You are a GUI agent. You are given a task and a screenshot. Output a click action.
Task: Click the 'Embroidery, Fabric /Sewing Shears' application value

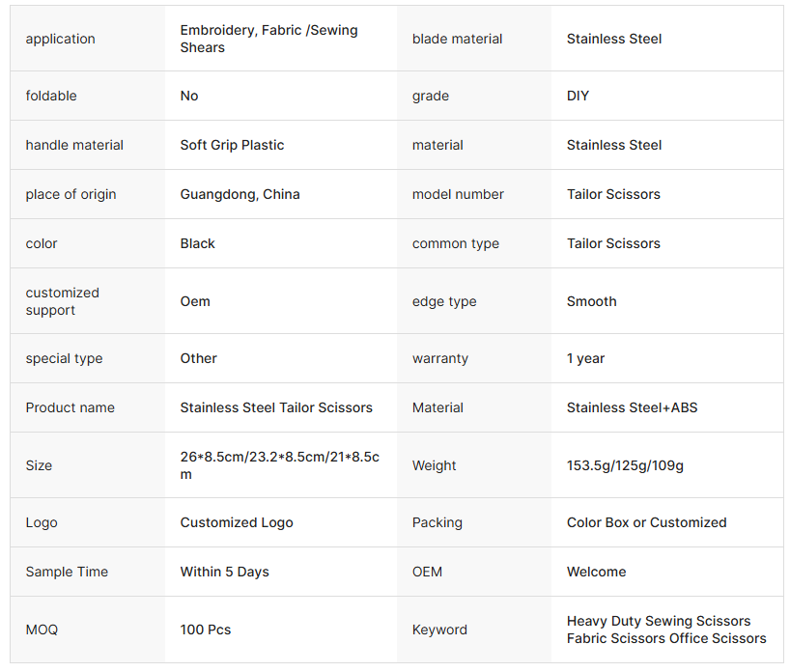[x=269, y=39]
